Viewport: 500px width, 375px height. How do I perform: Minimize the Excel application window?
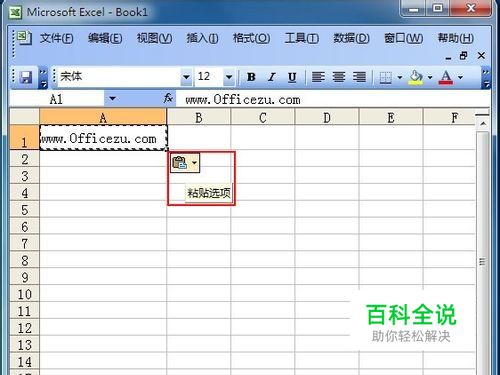413,8
